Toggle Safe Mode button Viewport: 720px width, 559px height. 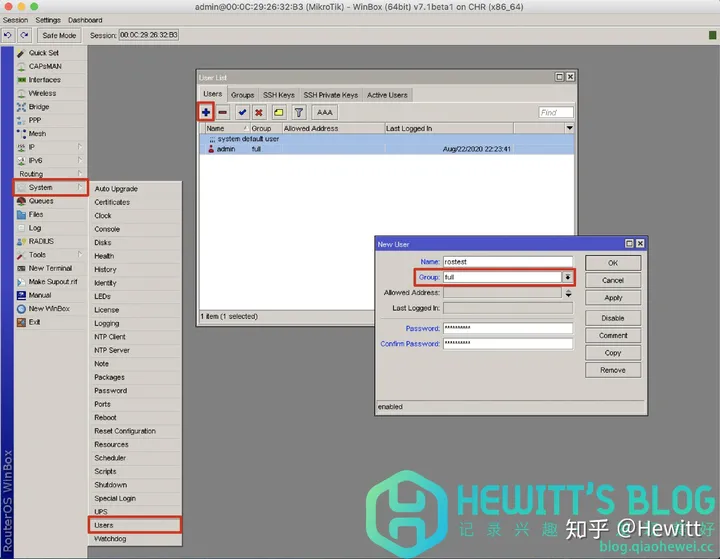coord(59,35)
